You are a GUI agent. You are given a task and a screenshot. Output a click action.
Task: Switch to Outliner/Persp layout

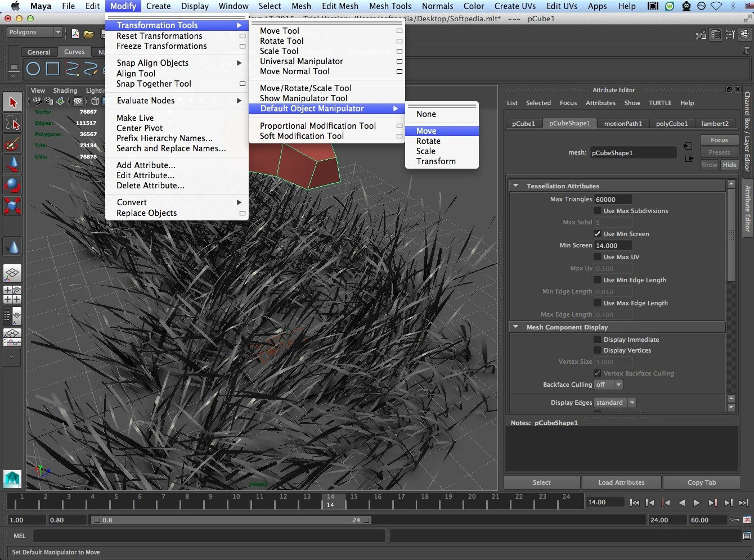(12, 316)
